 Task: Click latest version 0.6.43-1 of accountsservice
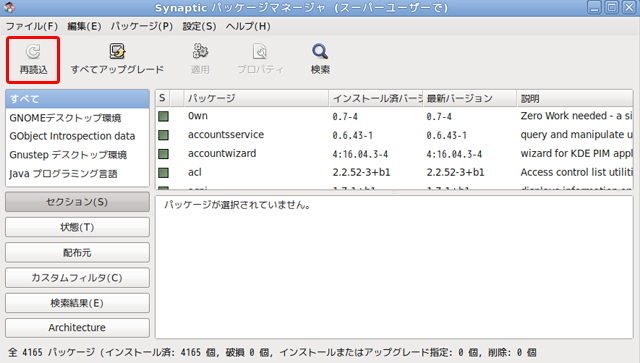447,135
